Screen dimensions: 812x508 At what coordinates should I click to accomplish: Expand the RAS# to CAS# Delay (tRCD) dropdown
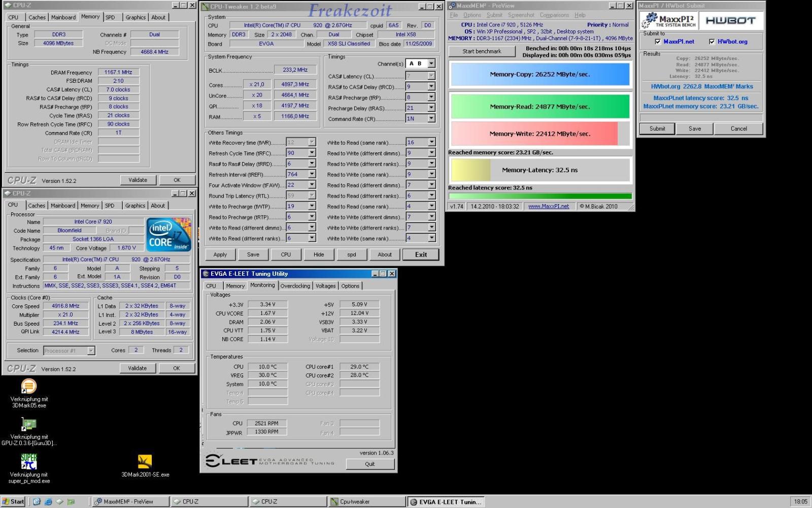431,87
